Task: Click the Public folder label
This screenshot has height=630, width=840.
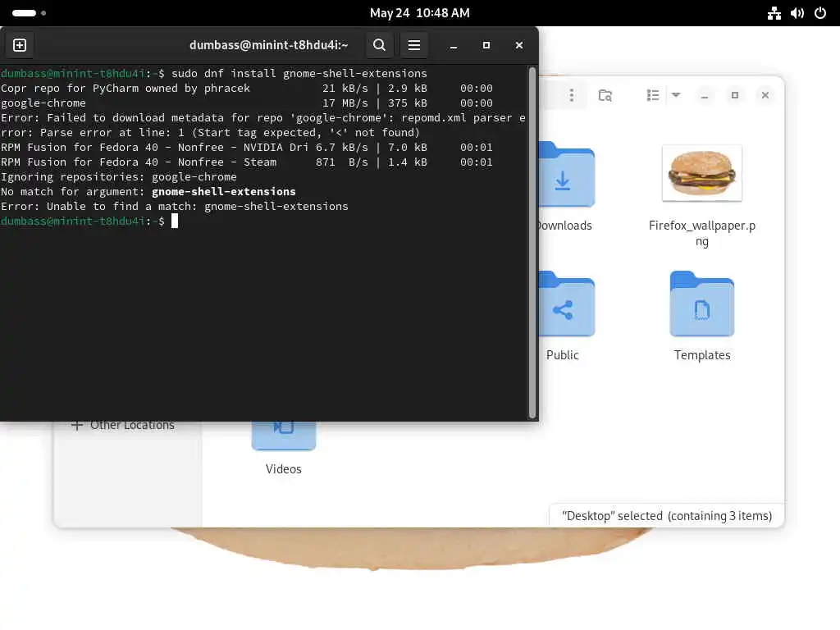Action: click(563, 355)
